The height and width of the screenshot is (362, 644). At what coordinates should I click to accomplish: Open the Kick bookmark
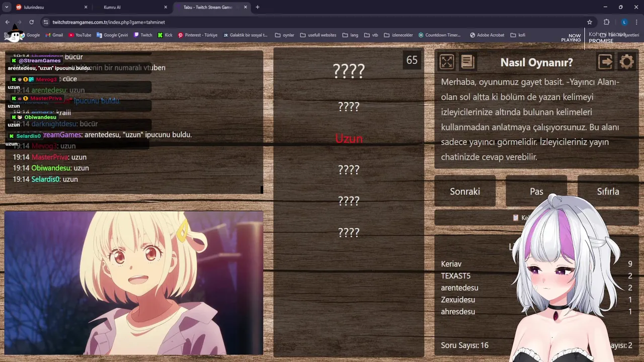165,35
